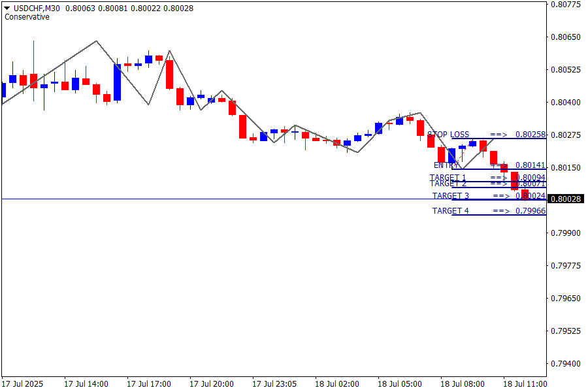Select the TARGET 4 horizontal level line

pyautogui.click(x=498, y=215)
